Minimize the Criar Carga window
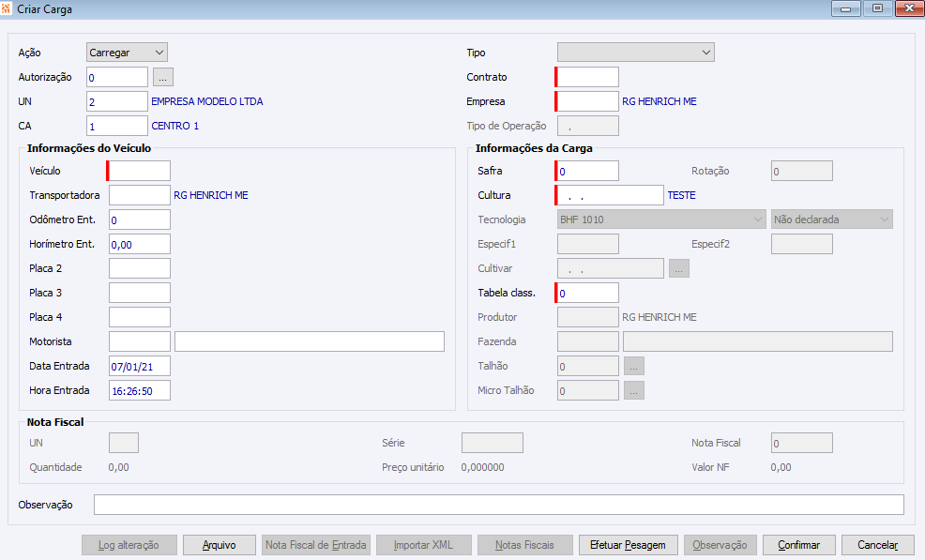 click(x=846, y=8)
